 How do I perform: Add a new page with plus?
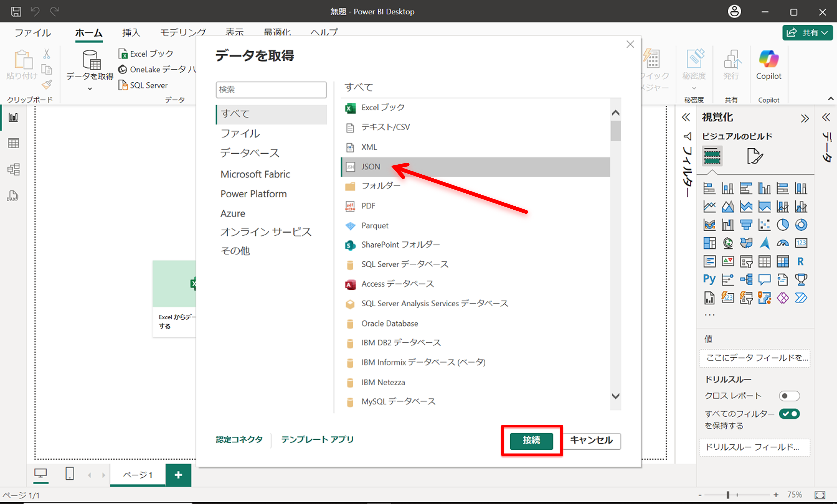[178, 475]
